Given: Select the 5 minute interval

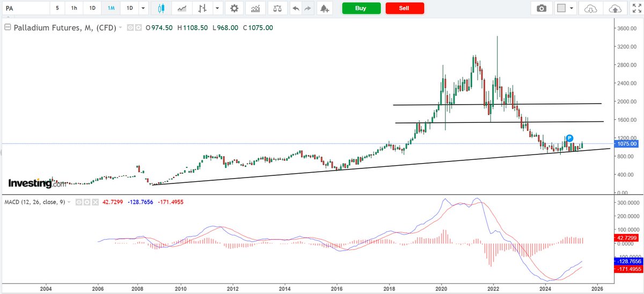Looking at the screenshot, I should coord(57,9).
